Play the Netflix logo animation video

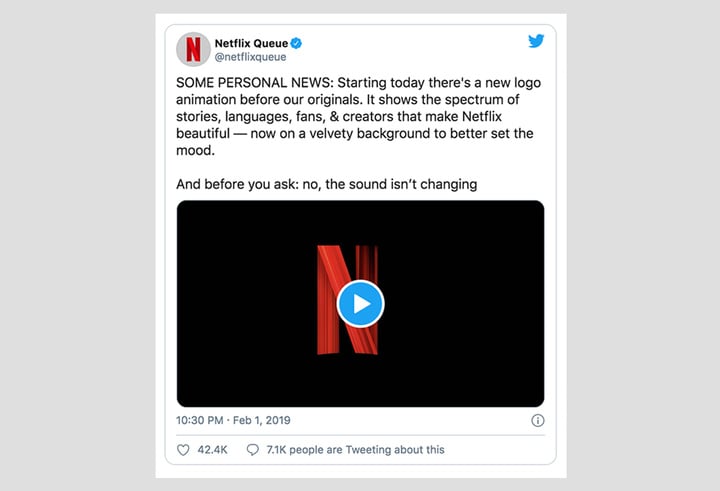pyautogui.click(x=360, y=304)
